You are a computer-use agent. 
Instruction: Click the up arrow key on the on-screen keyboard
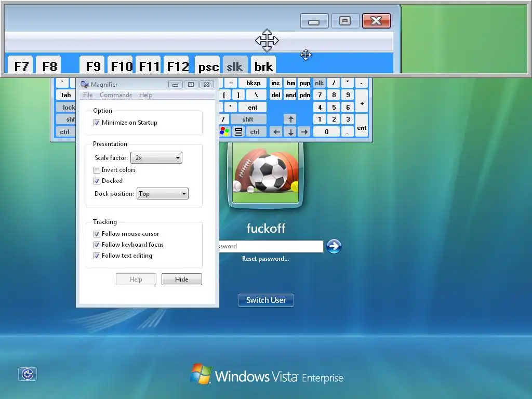(x=290, y=119)
